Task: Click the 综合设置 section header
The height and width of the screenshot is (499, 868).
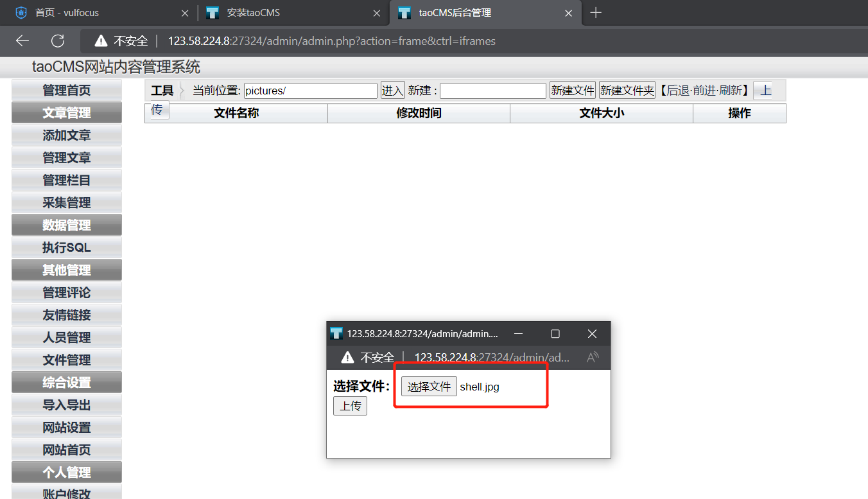Action: [67, 383]
